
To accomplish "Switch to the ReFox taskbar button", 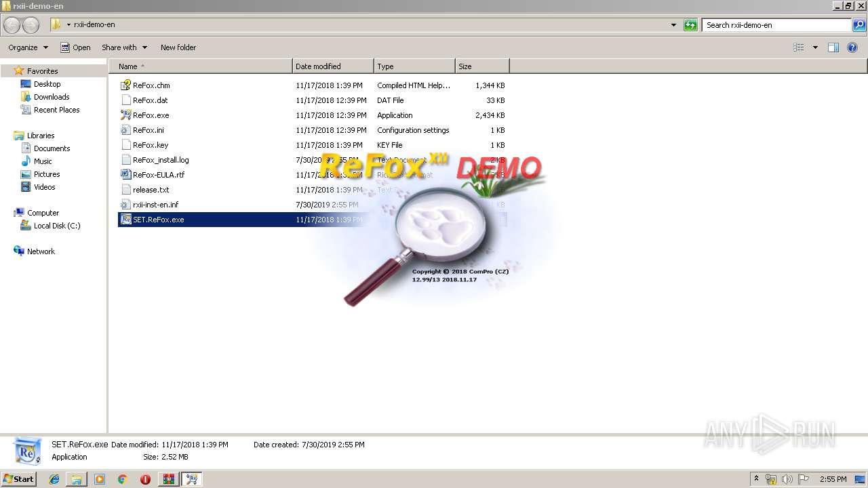I will [x=192, y=479].
